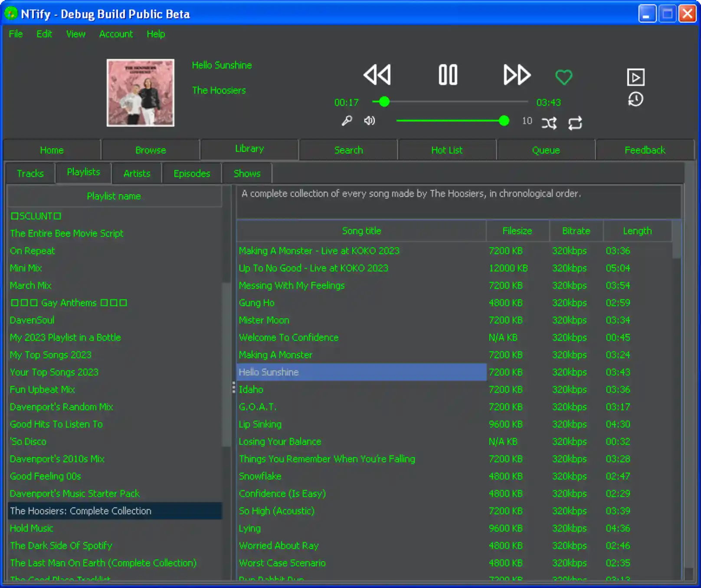Rewind to the previous track
Viewport: 701px width, 588px height.
pyautogui.click(x=377, y=75)
